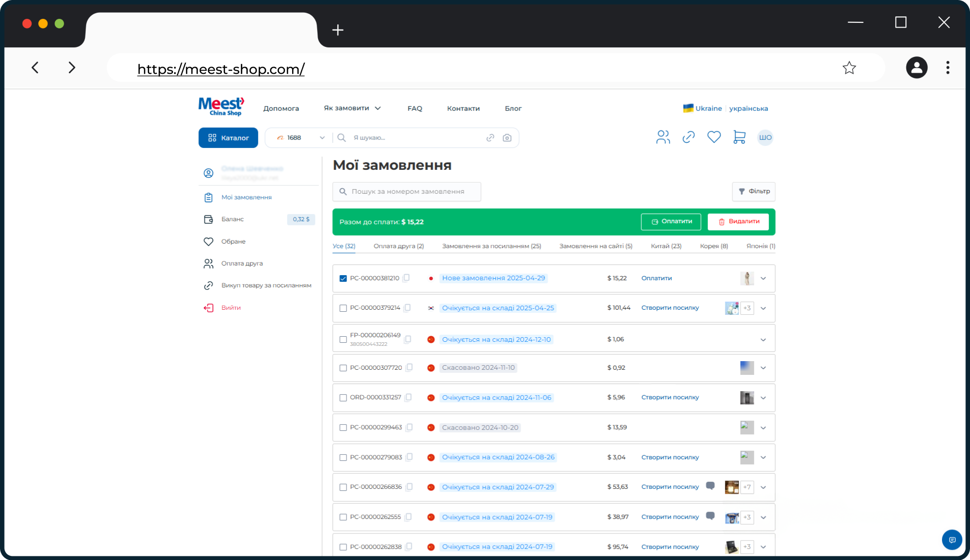Copy order number PC-00000299463
Image resolution: width=970 pixels, height=560 pixels.
(409, 427)
